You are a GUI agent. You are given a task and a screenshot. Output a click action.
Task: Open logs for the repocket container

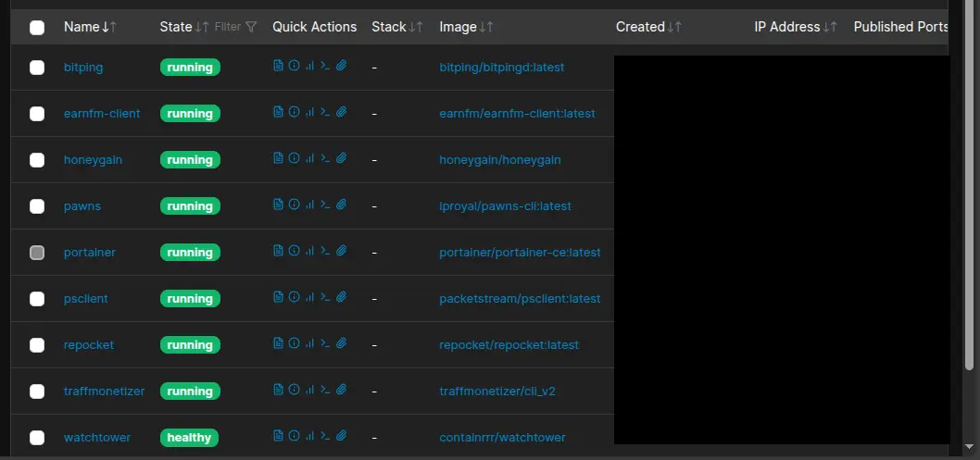(x=279, y=342)
